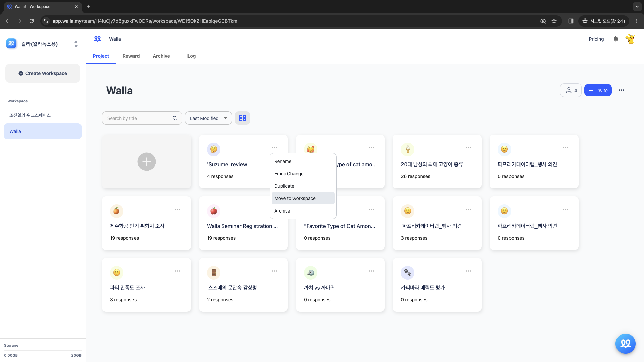The image size is (644, 362).
Task: Switch to grid view layout
Action: point(243,118)
